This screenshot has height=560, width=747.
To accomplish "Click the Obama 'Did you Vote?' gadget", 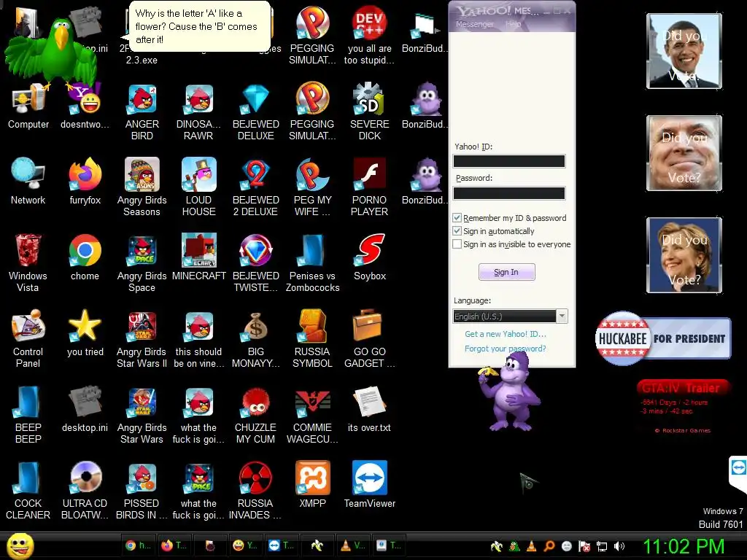I will tap(684, 51).
